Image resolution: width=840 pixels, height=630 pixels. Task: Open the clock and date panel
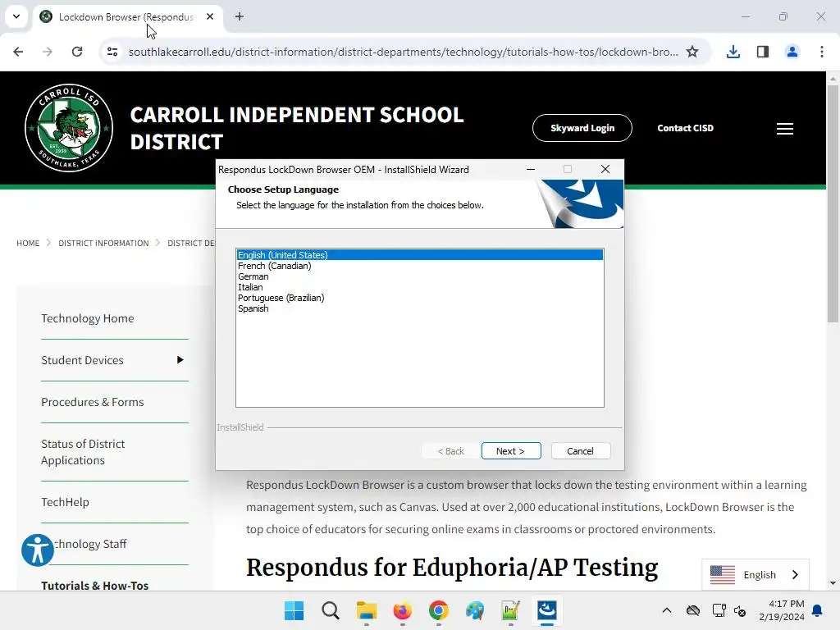point(782,610)
